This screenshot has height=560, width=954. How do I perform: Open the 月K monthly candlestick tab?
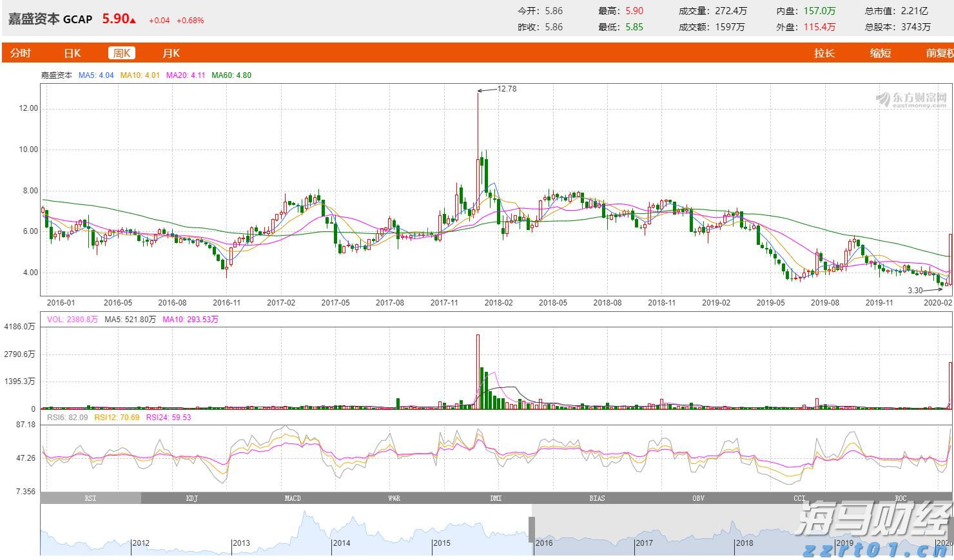[x=171, y=53]
